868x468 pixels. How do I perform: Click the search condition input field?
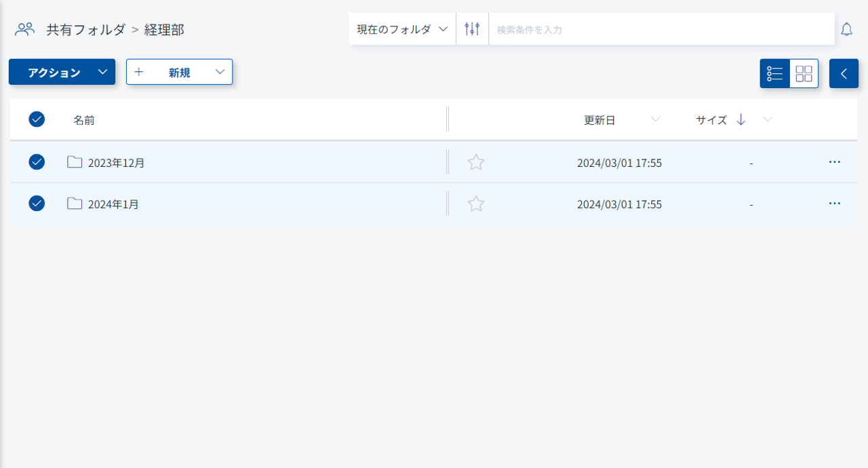660,29
